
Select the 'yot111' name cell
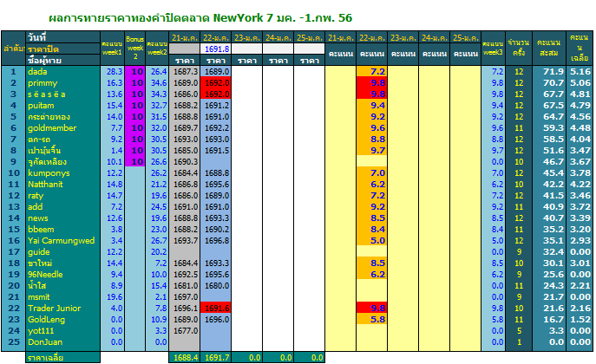point(62,330)
